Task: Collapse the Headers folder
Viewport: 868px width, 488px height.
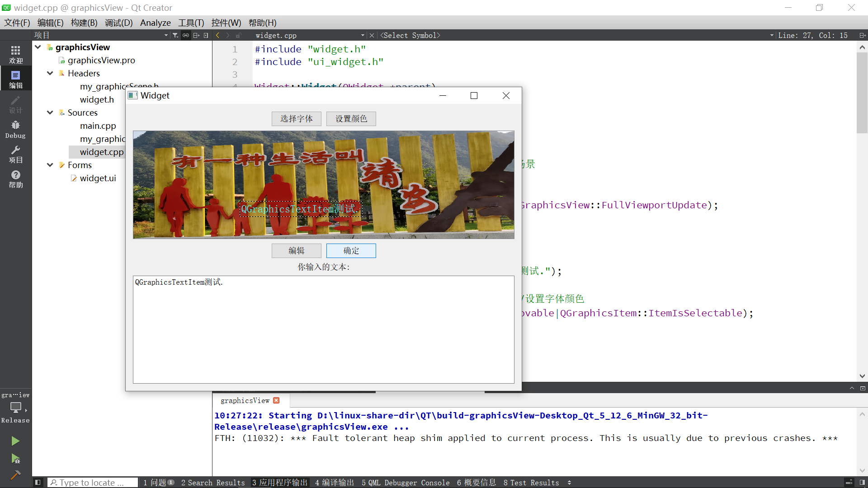Action: coord(50,73)
